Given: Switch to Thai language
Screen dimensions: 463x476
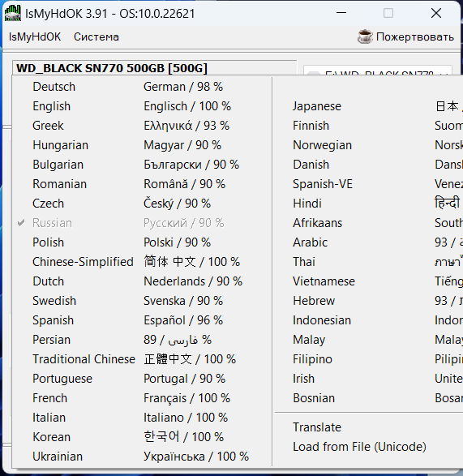Looking at the screenshot, I should (369, 262).
